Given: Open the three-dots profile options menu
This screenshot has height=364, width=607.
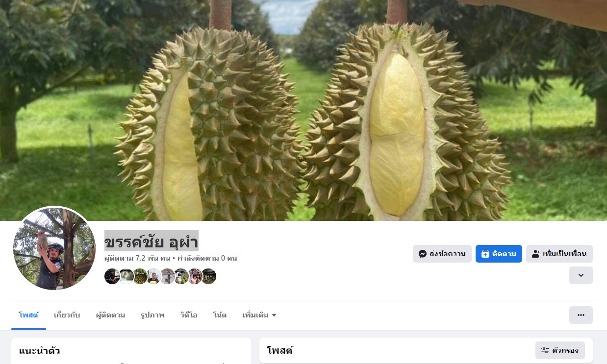Looking at the screenshot, I should pos(581,315).
